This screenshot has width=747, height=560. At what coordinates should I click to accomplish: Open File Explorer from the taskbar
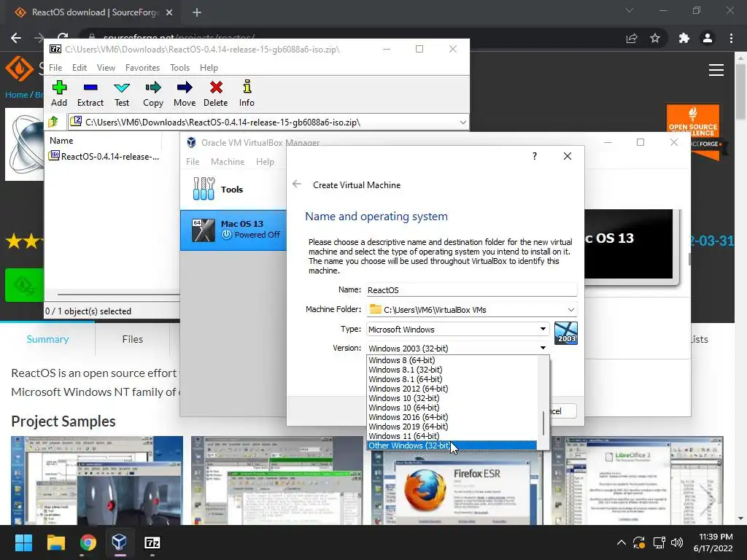(55, 542)
